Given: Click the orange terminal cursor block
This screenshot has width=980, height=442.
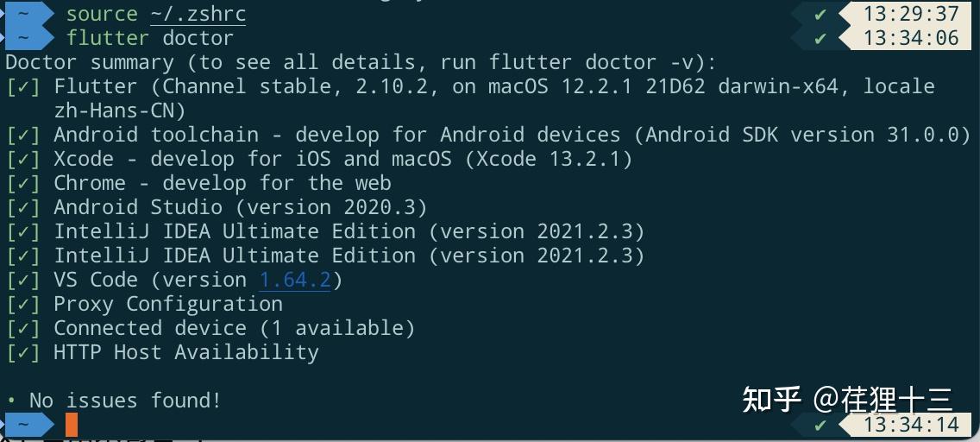Looking at the screenshot, I should pyautogui.click(x=72, y=425).
